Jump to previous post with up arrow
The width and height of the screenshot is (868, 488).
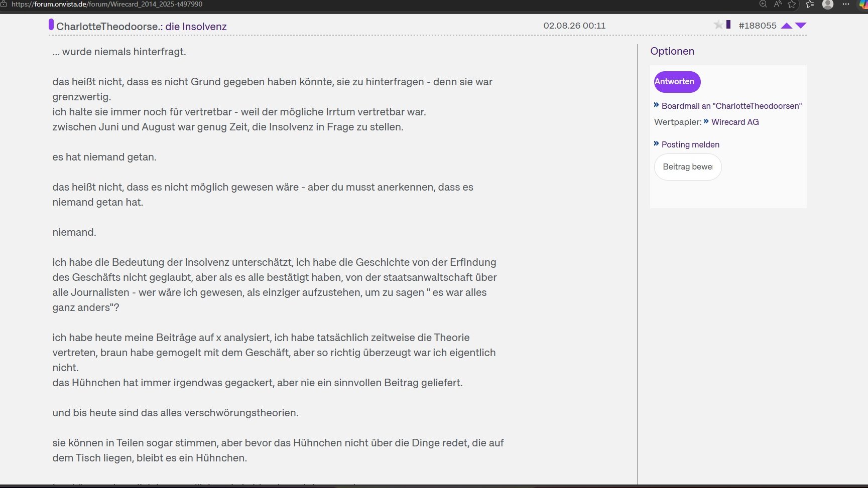787,26
